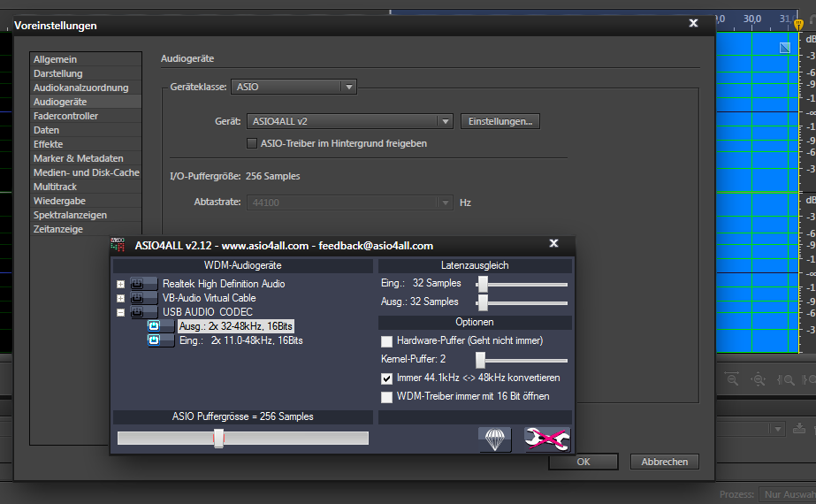Open the Abtastrate 44100 dropdown
Screen dimensions: 816x504
pyautogui.click(x=350, y=202)
